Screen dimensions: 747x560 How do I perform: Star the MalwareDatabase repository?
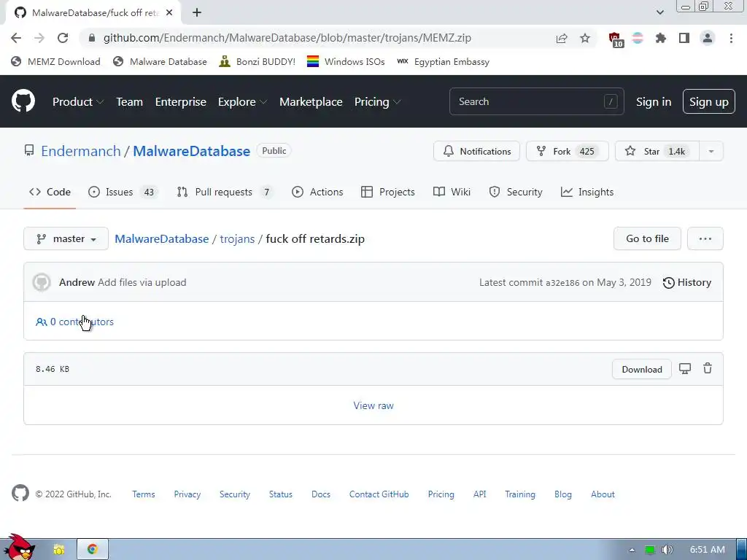[x=657, y=152]
